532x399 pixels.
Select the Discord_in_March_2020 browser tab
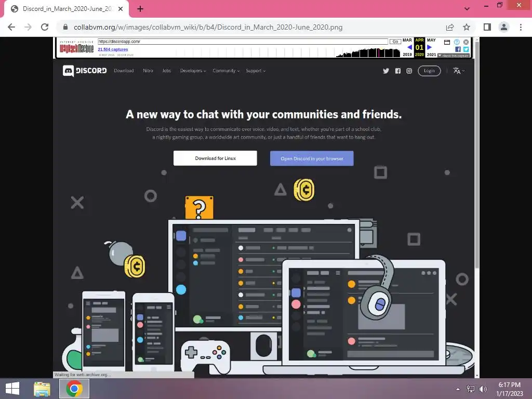tap(66, 9)
